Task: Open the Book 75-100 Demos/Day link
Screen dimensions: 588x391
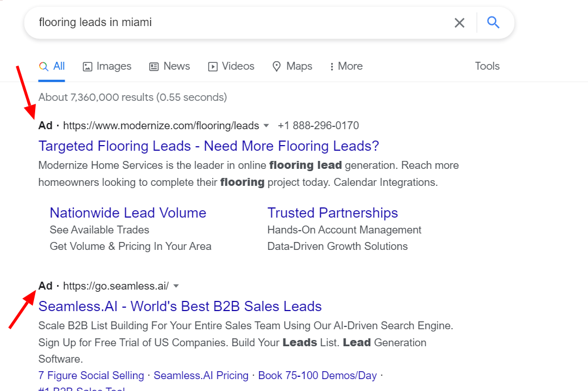Action: pos(318,375)
